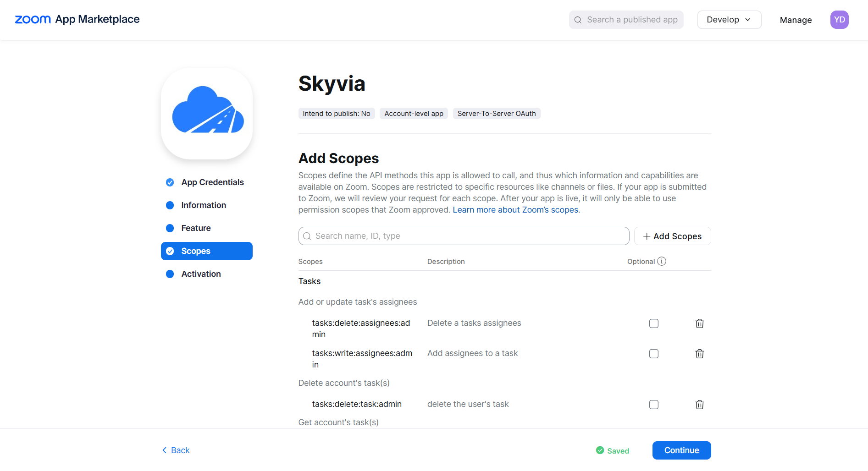Mark tasks:delete:task:admin scope as optional
This screenshot has width=868, height=471.
click(653, 405)
